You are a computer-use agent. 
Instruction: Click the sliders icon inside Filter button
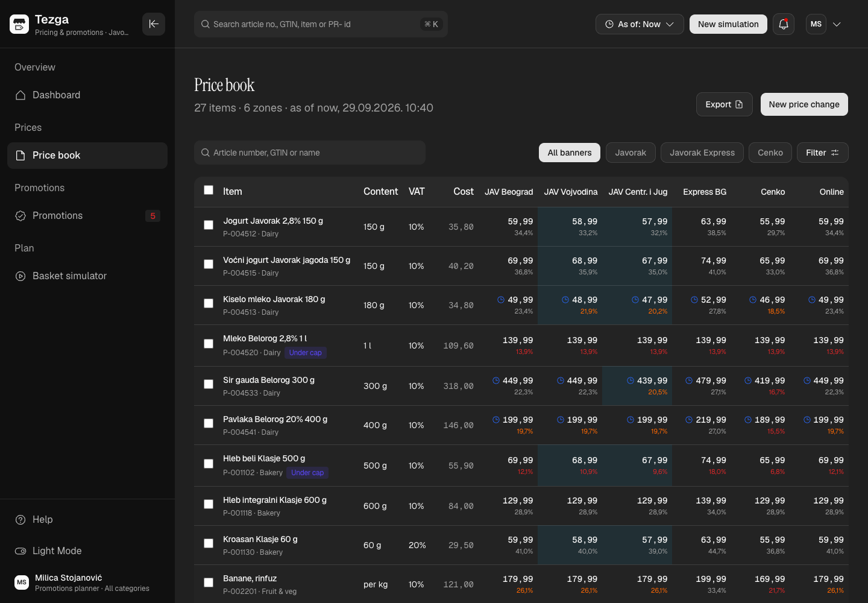click(x=835, y=153)
